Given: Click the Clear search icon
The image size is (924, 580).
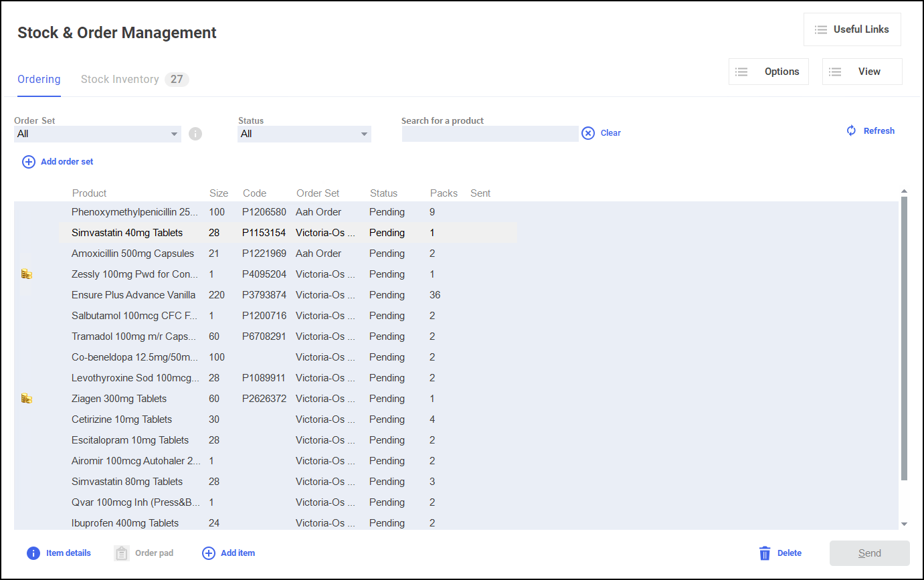Looking at the screenshot, I should (x=588, y=133).
